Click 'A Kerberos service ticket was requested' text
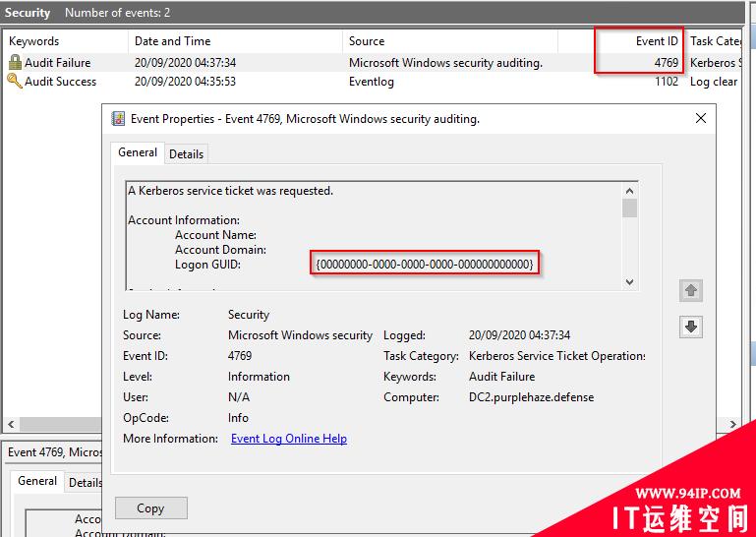The height and width of the screenshot is (537, 756). coord(230,191)
